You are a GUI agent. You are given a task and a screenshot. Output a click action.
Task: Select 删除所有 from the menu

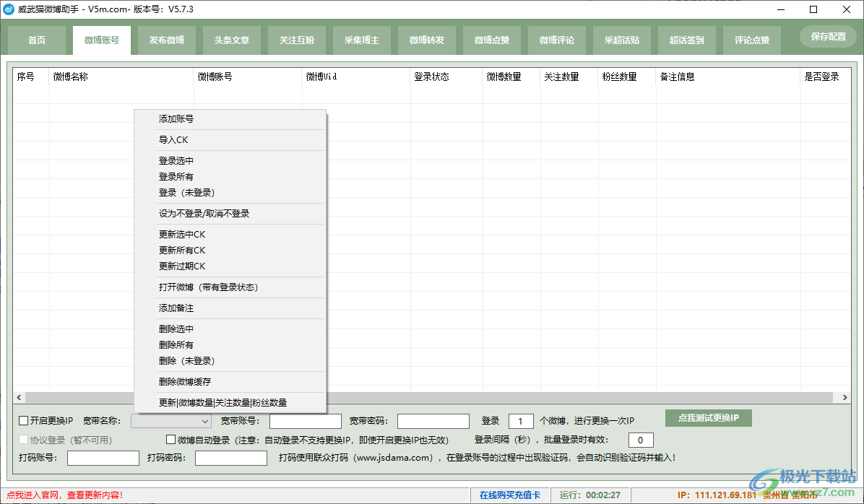230,345
